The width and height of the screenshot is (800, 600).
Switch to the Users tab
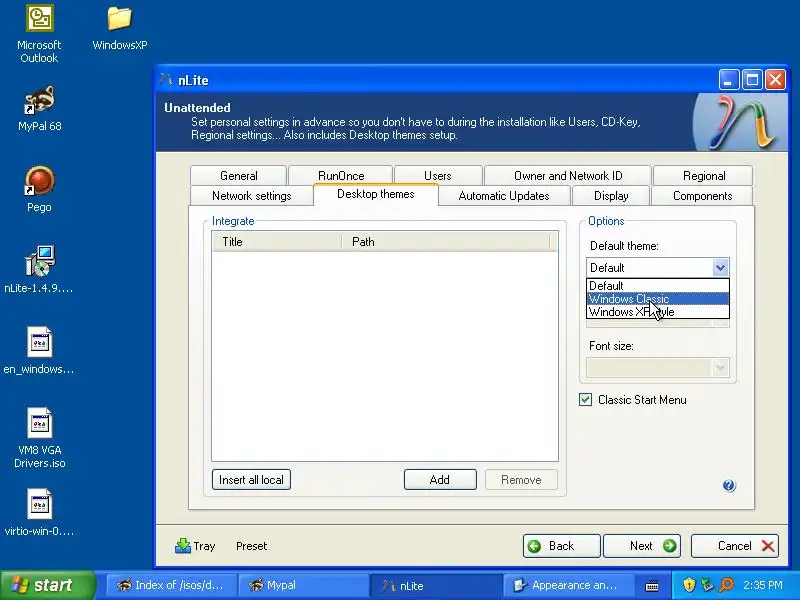(438, 176)
